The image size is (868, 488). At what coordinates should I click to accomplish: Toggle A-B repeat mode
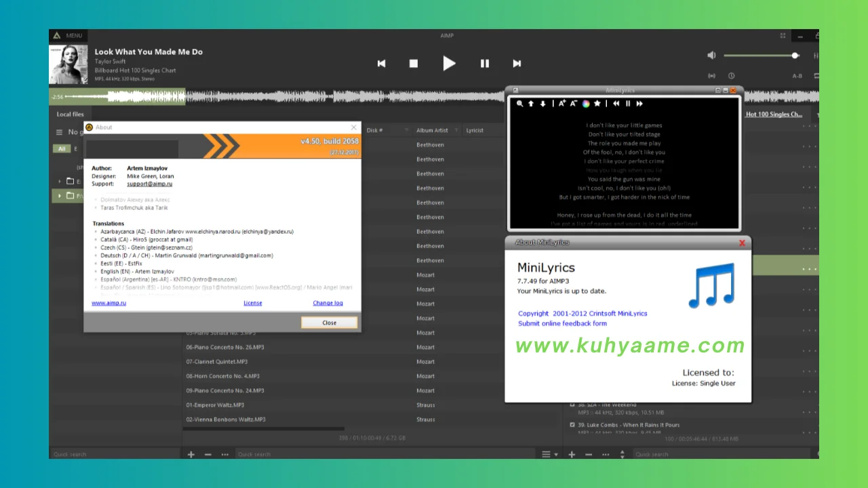797,76
